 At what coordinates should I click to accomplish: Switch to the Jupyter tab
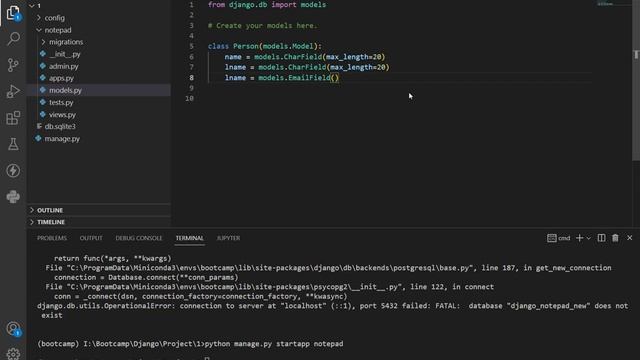228,238
